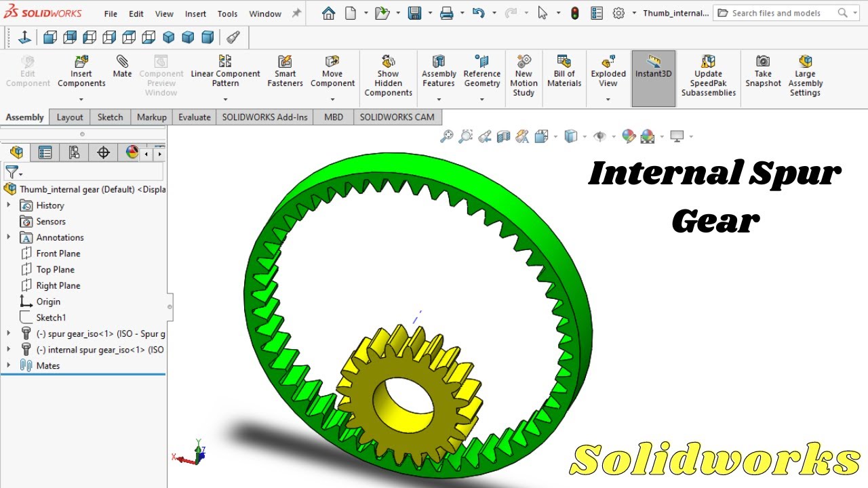Open Smart Fasteners
Viewport: 868px width, 488px height.
pyautogui.click(x=285, y=73)
